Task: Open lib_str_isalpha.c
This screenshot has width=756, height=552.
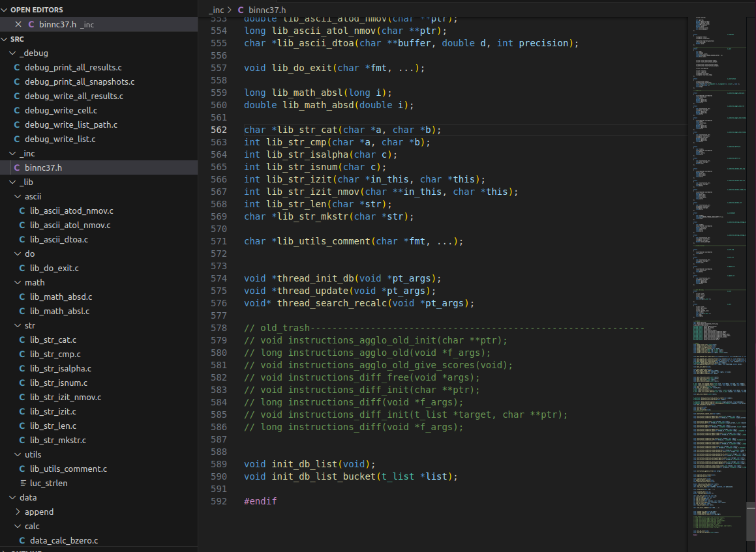Action: click(60, 368)
